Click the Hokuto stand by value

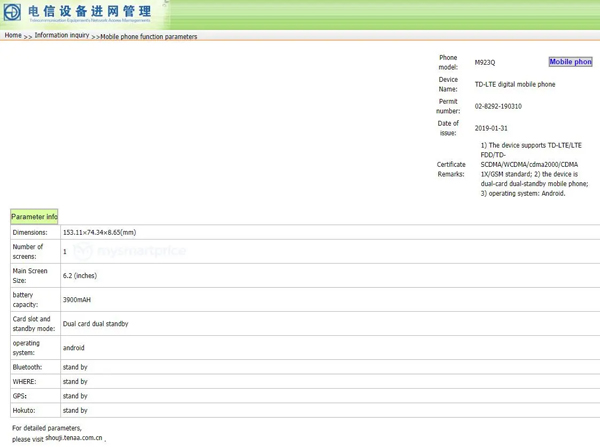[75, 410]
